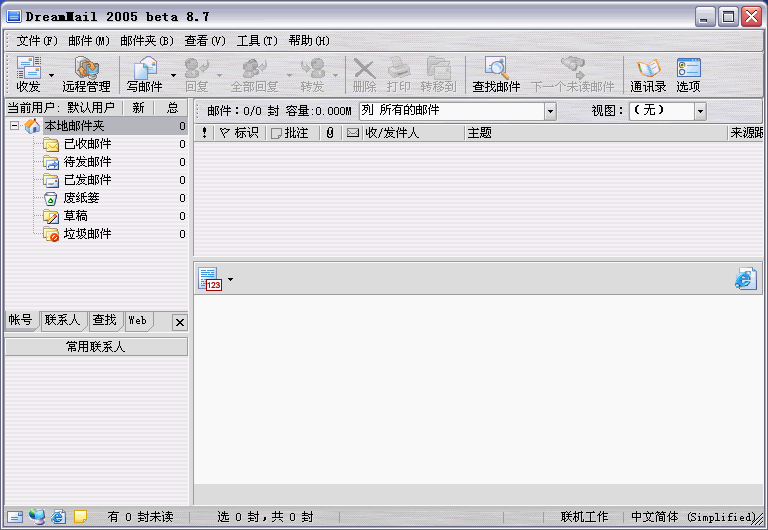768x530 pixels.
Task: Open the 通讯录 address book
Action: coord(648,74)
